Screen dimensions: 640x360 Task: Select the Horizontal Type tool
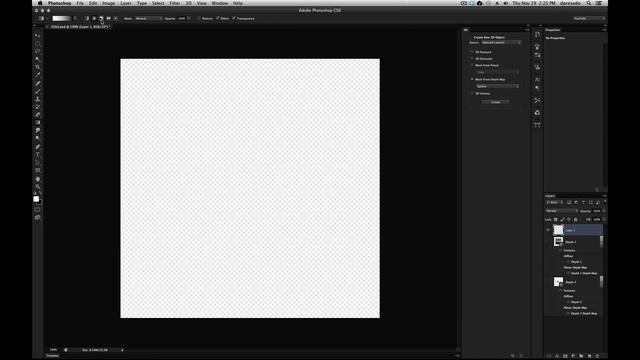click(38, 154)
